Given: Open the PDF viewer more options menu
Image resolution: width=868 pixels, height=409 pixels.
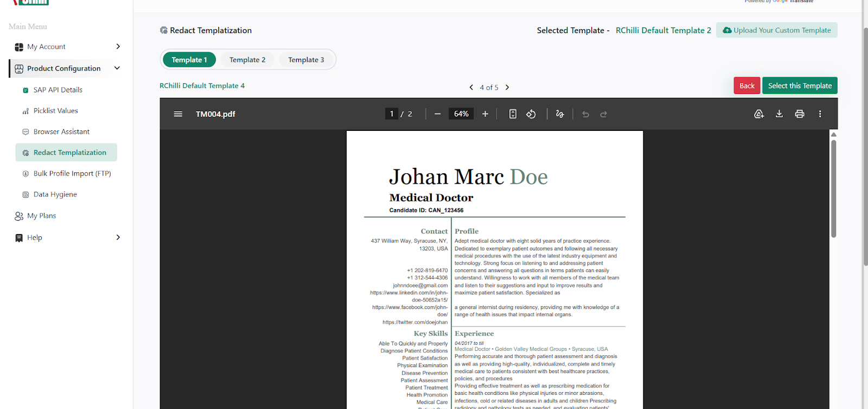Looking at the screenshot, I should [820, 114].
